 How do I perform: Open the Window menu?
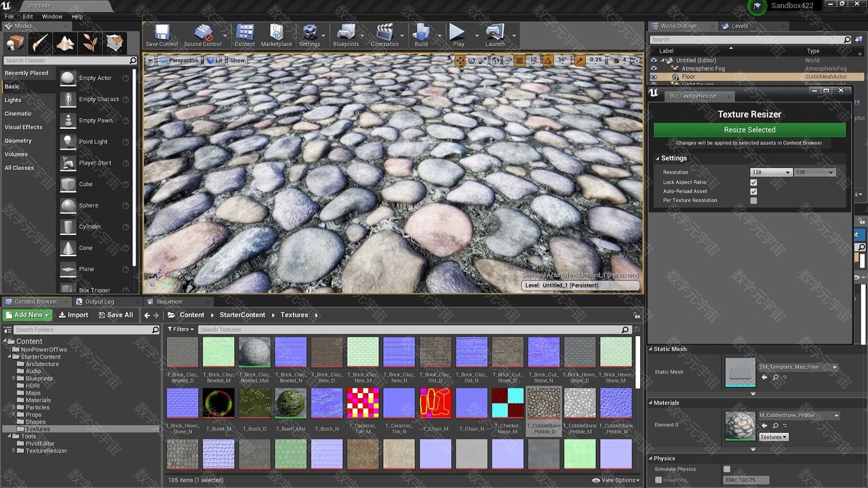[x=52, y=16]
